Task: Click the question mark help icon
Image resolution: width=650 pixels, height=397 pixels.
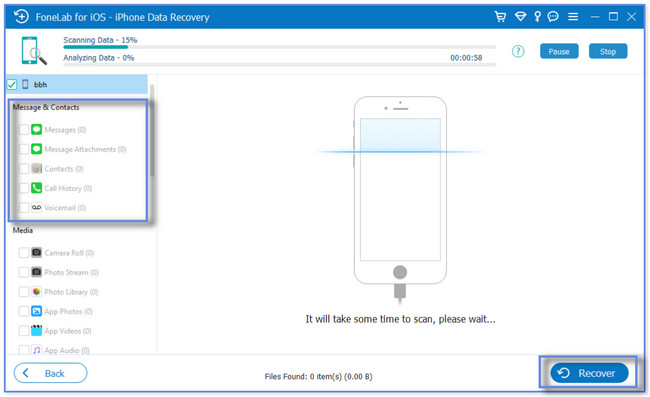Action: pos(518,51)
